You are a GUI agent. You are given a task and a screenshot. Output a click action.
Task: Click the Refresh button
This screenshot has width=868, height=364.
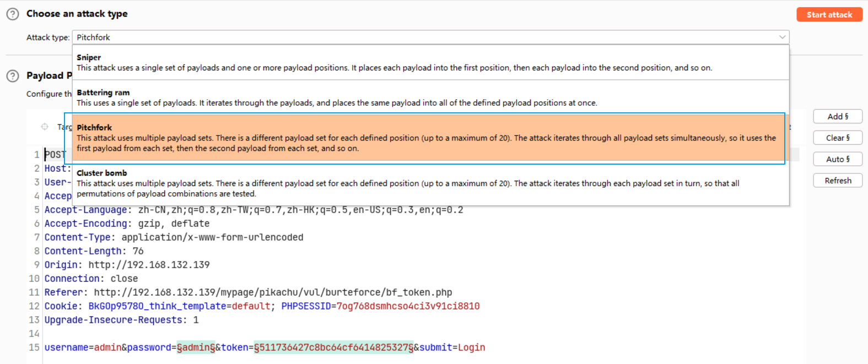pos(837,181)
